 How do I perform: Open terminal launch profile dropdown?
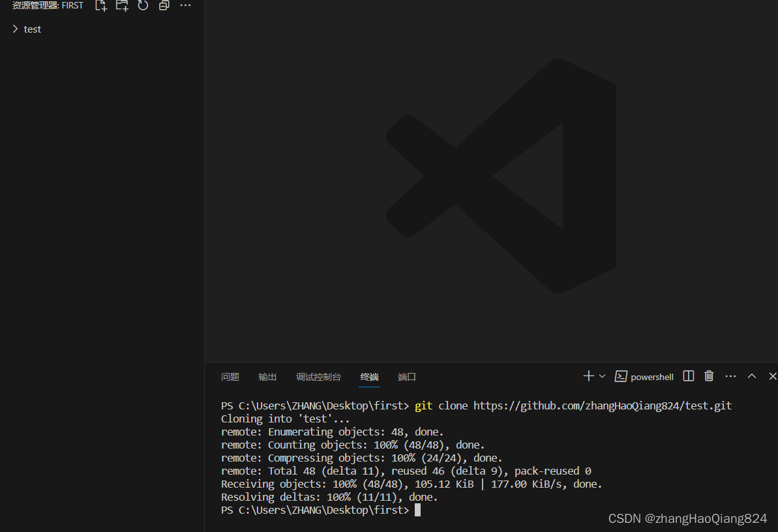point(603,376)
